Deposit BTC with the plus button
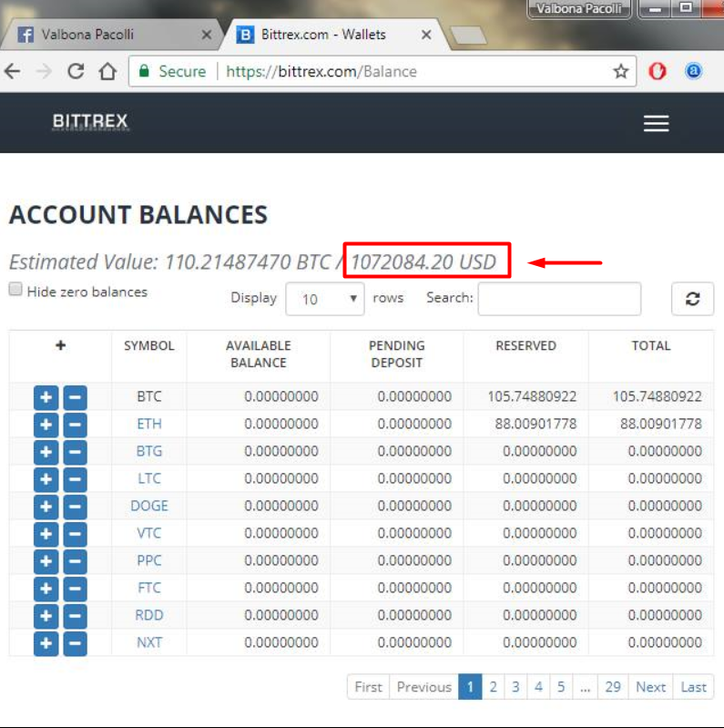 [46, 397]
